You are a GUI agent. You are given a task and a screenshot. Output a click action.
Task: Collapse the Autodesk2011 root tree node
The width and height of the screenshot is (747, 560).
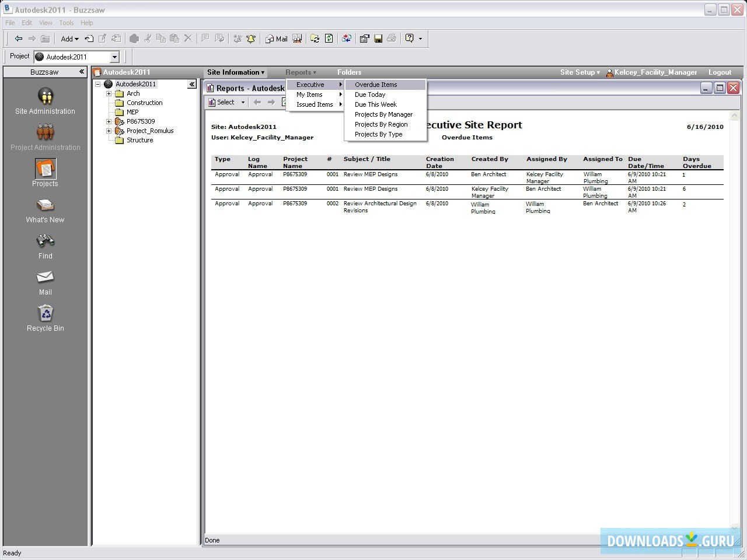[x=98, y=84]
